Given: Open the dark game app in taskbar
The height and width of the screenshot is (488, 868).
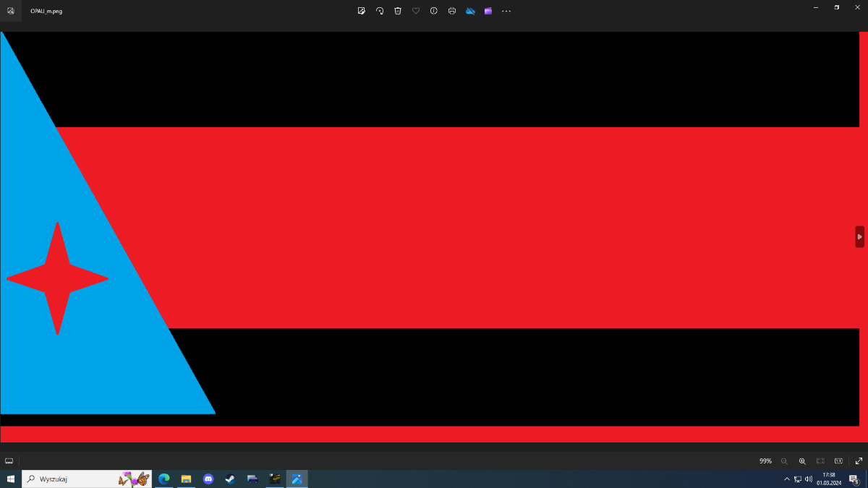Looking at the screenshot, I should [275, 479].
